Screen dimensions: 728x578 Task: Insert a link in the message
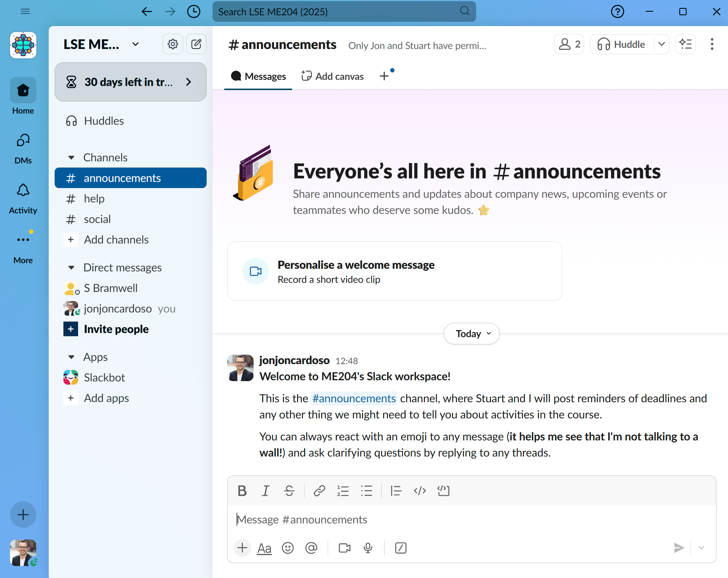[x=319, y=491]
